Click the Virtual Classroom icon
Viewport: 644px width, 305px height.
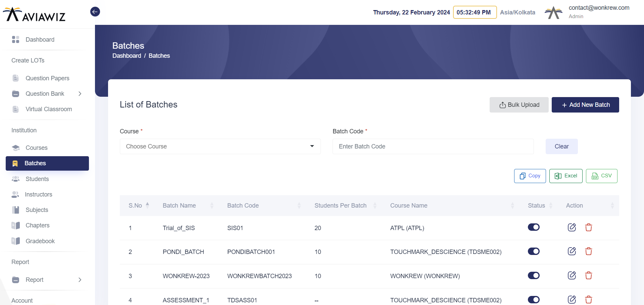pos(15,109)
